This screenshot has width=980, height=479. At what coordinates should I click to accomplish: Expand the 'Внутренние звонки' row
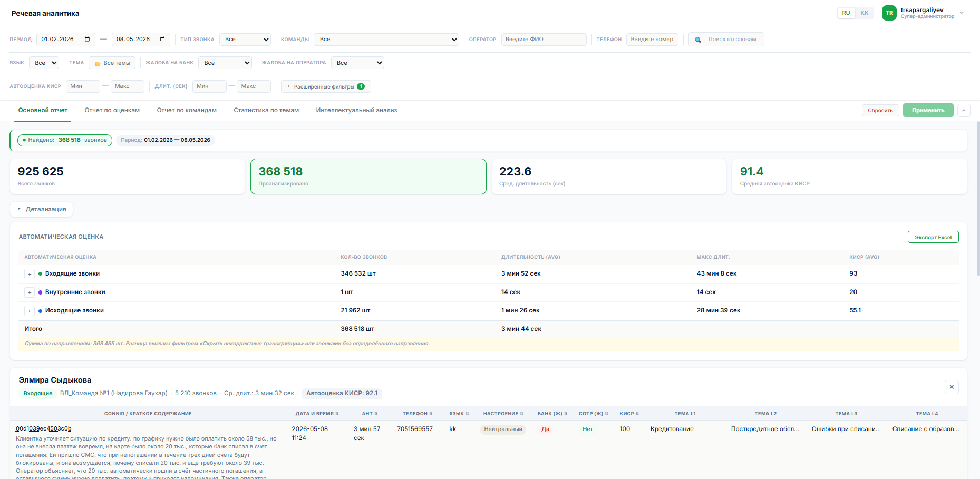[x=30, y=292]
